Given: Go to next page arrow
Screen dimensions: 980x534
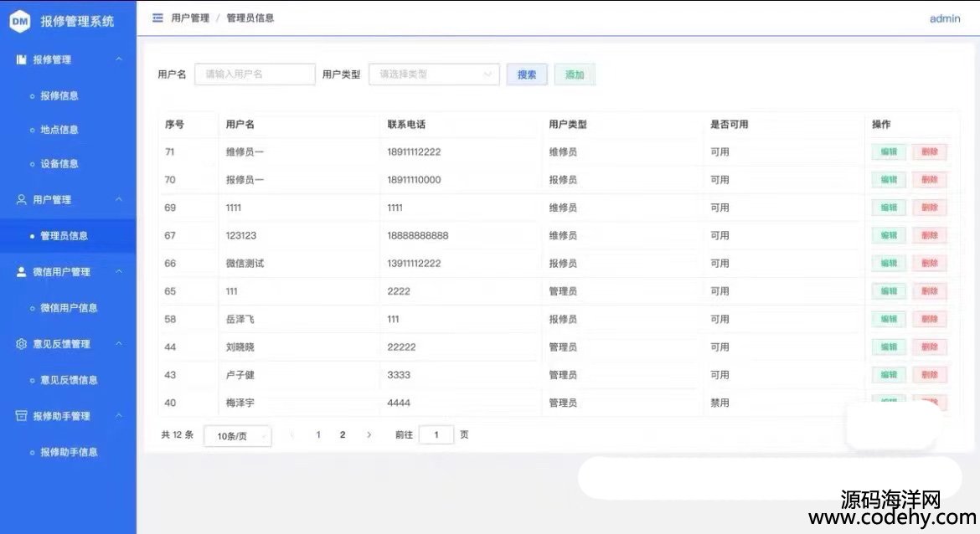Looking at the screenshot, I should pos(369,434).
